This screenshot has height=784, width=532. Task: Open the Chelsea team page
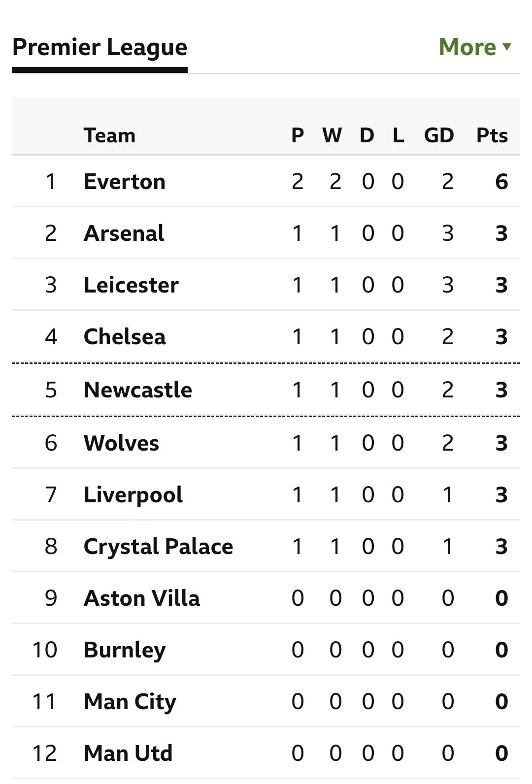(x=125, y=337)
